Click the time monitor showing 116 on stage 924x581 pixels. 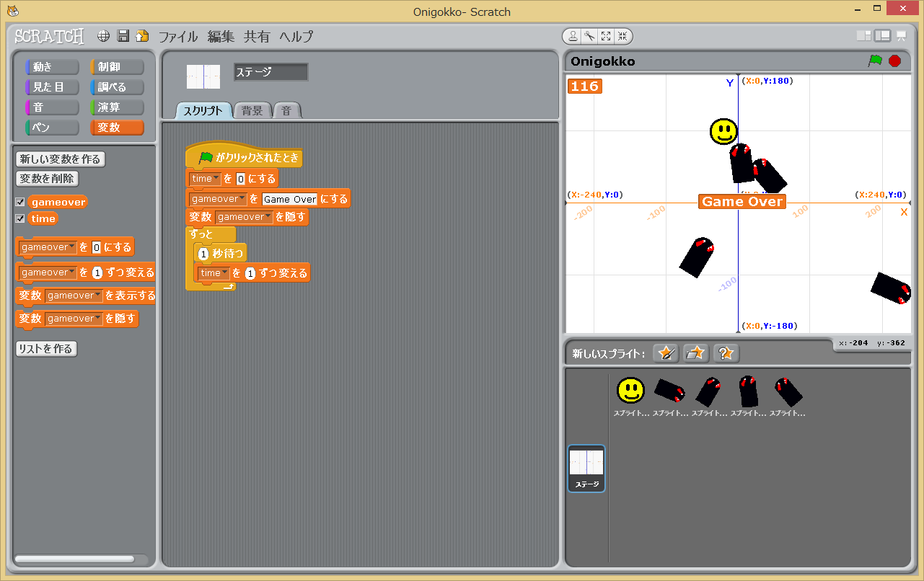(x=585, y=87)
